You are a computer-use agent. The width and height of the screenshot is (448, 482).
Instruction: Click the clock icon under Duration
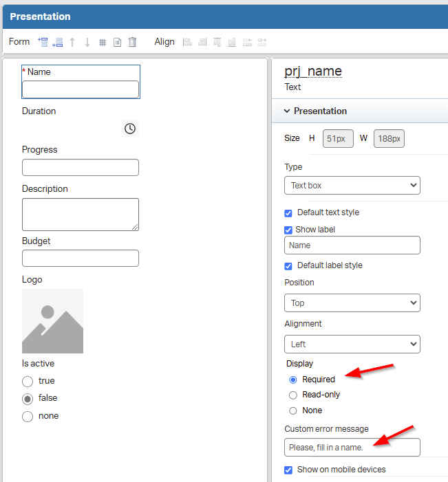[x=130, y=129]
